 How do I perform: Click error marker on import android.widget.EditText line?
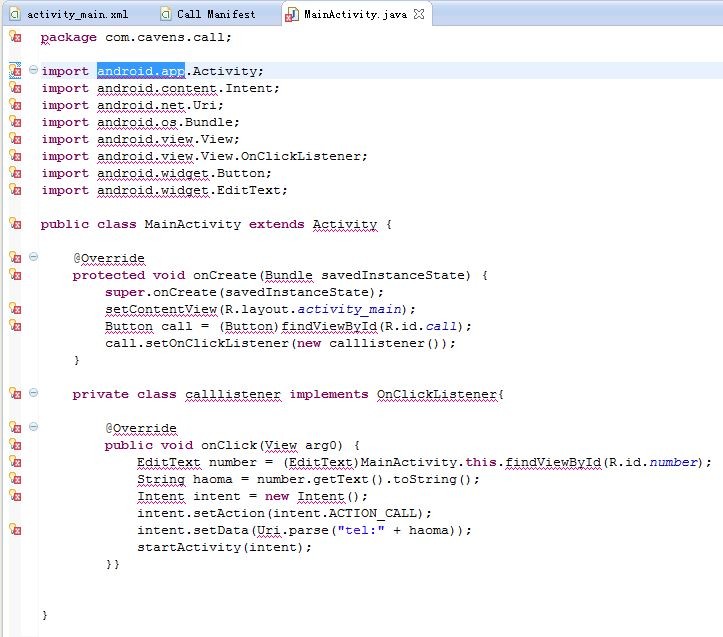[x=15, y=190]
